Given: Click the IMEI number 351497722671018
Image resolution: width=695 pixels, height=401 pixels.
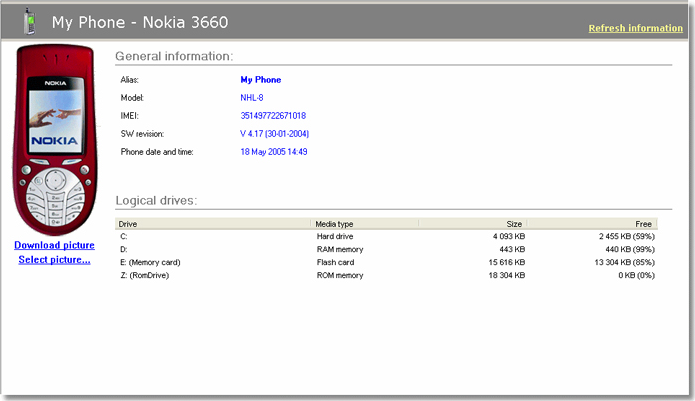Looking at the screenshot, I should [273, 116].
